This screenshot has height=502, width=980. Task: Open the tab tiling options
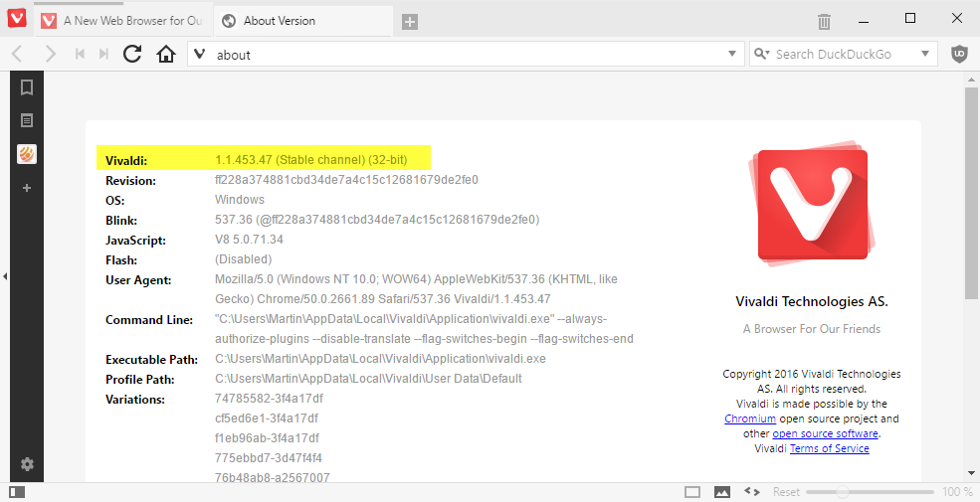click(x=692, y=492)
